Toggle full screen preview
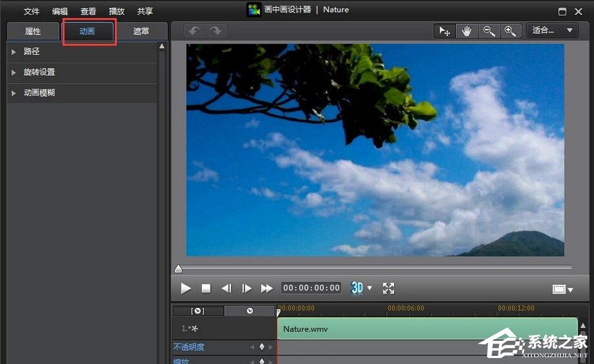This screenshot has height=364, width=594. [389, 288]
